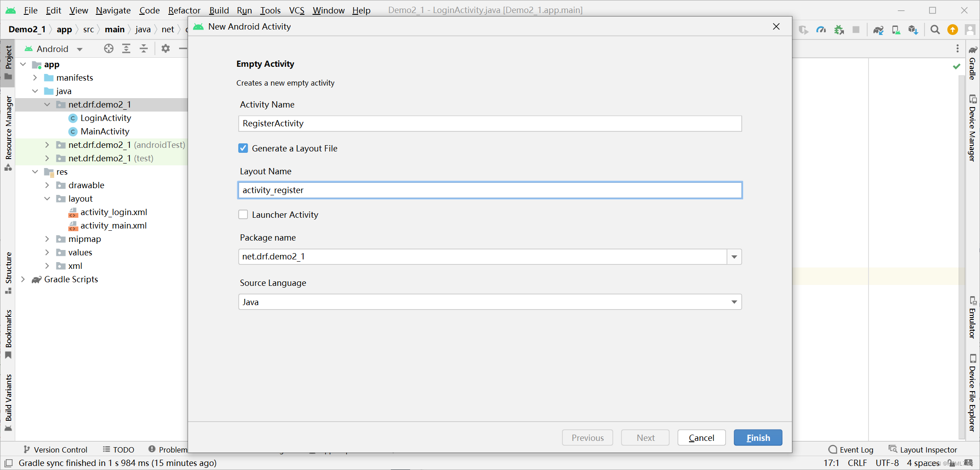Viewport: 980px width, 470px height.
Task: Open the Package name dropdown arrow
Action: point(734,257)
